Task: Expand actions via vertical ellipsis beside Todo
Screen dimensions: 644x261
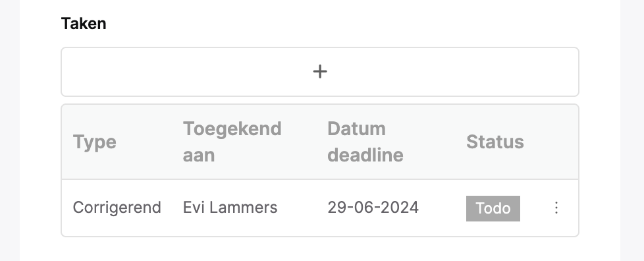Action: tap(556, 208)
